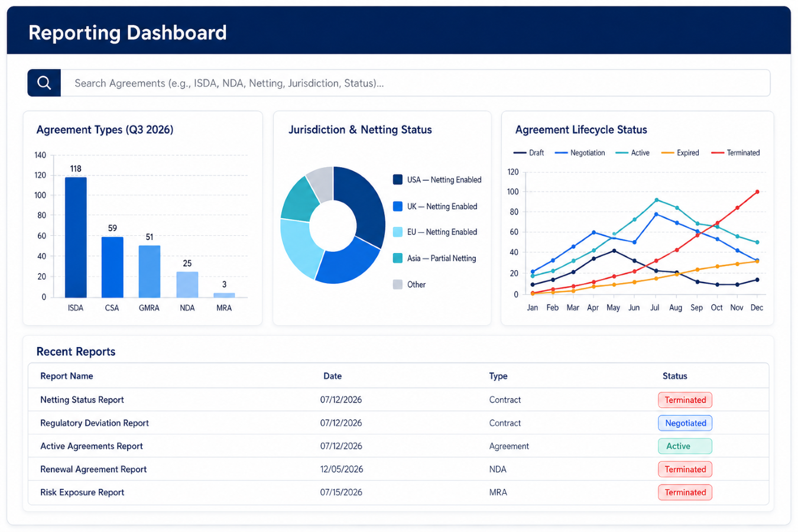Click Terminated badge for Netting Status Report
798x532 pixels.
(685, 400)
